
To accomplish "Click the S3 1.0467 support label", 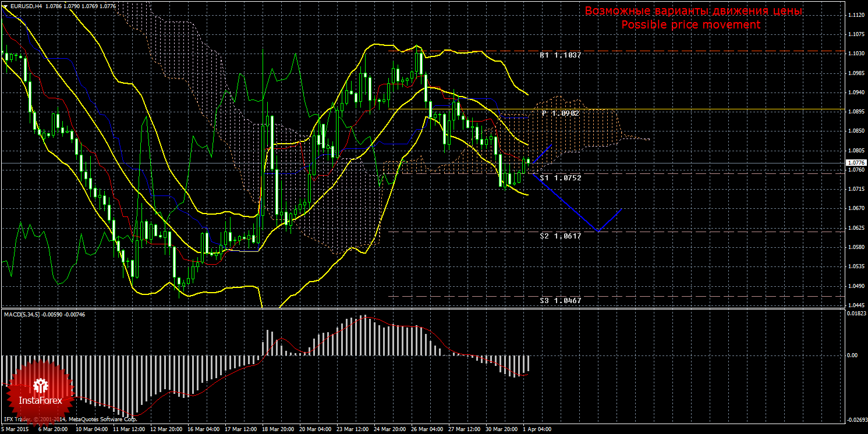I will tap(560, 300).
